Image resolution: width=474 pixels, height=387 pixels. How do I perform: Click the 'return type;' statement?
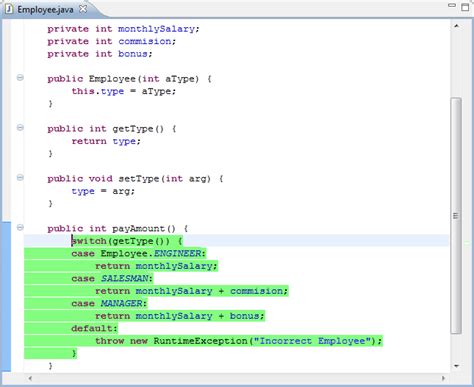click(106, 141)
